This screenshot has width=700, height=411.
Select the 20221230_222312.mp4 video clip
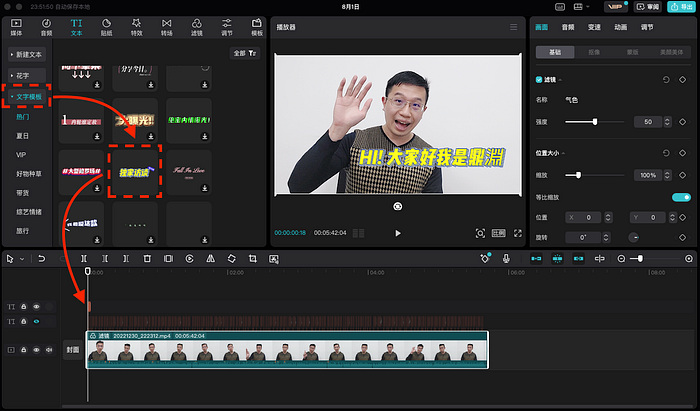(x=287, y=350)
